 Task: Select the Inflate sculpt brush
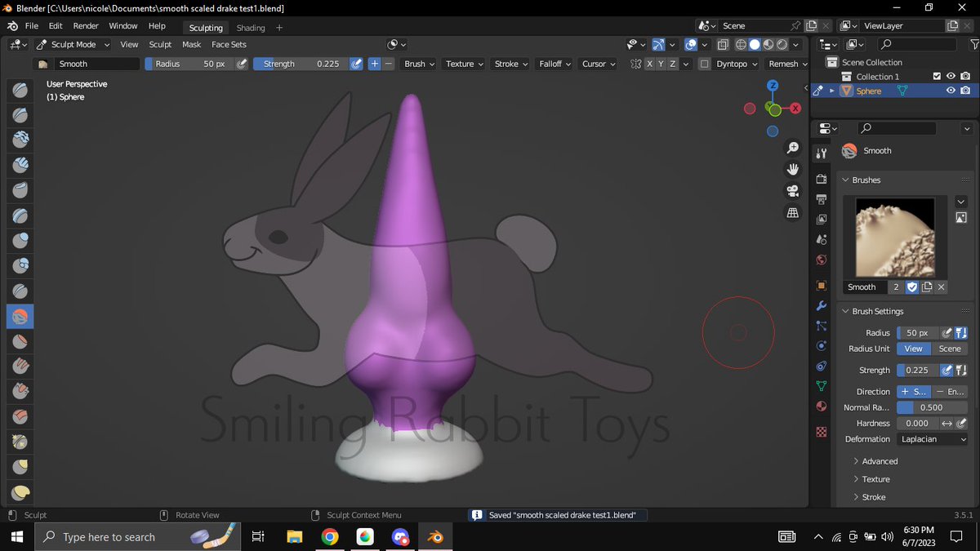pyautogui.click(x=20, y=240)
